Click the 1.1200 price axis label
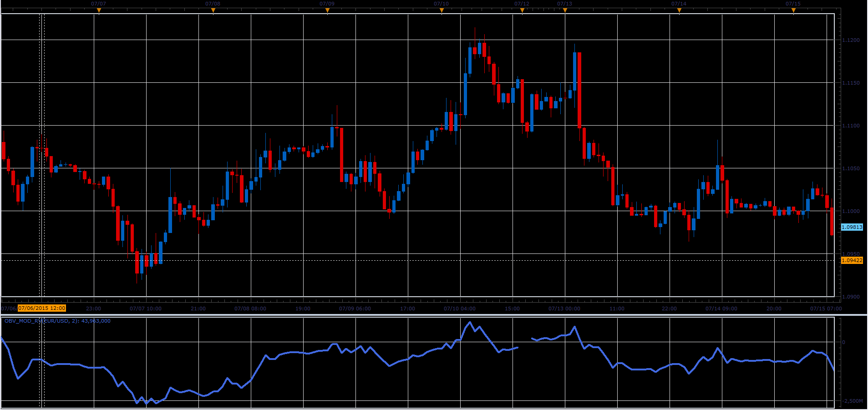Screen dimensions: 868x410 coord(851,40)
